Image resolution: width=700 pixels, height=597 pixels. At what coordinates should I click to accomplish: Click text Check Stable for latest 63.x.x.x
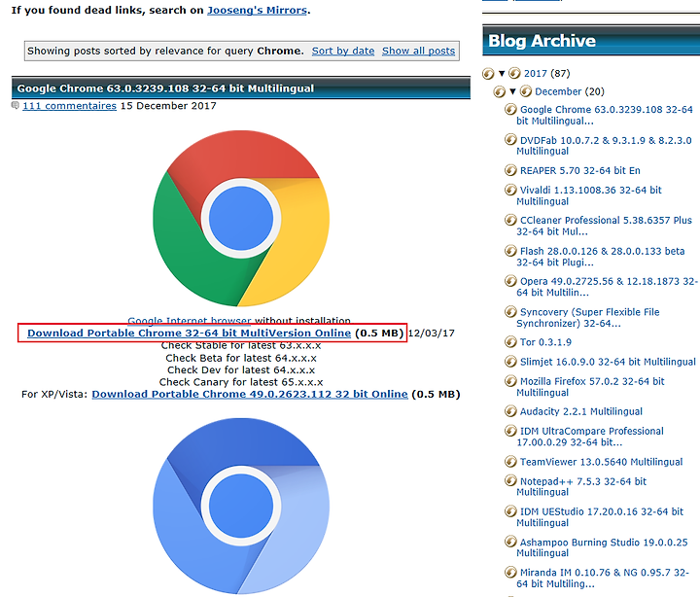(x=241, y=345)
